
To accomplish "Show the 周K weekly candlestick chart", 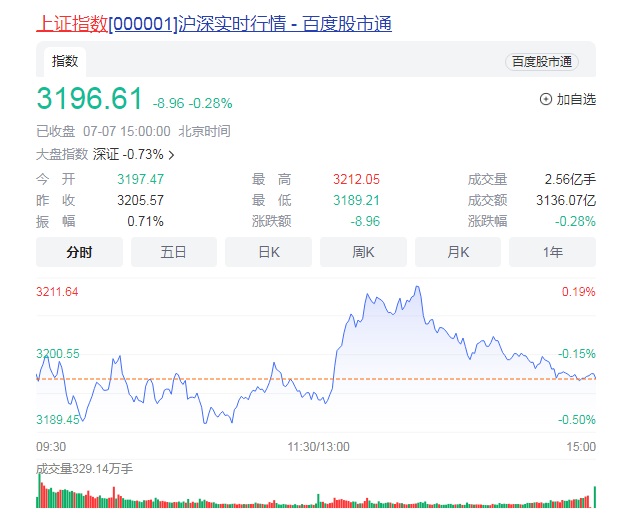I will (x=363, y=252).
